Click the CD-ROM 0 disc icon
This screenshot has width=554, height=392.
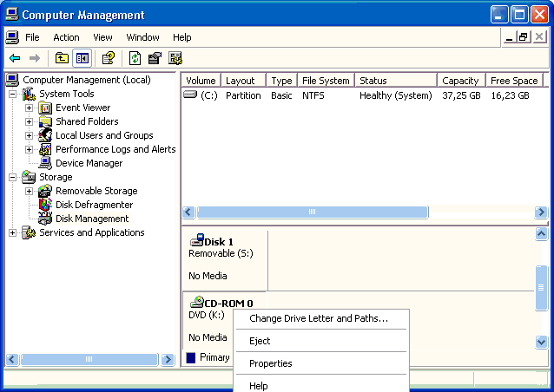[x=197, y=302]
